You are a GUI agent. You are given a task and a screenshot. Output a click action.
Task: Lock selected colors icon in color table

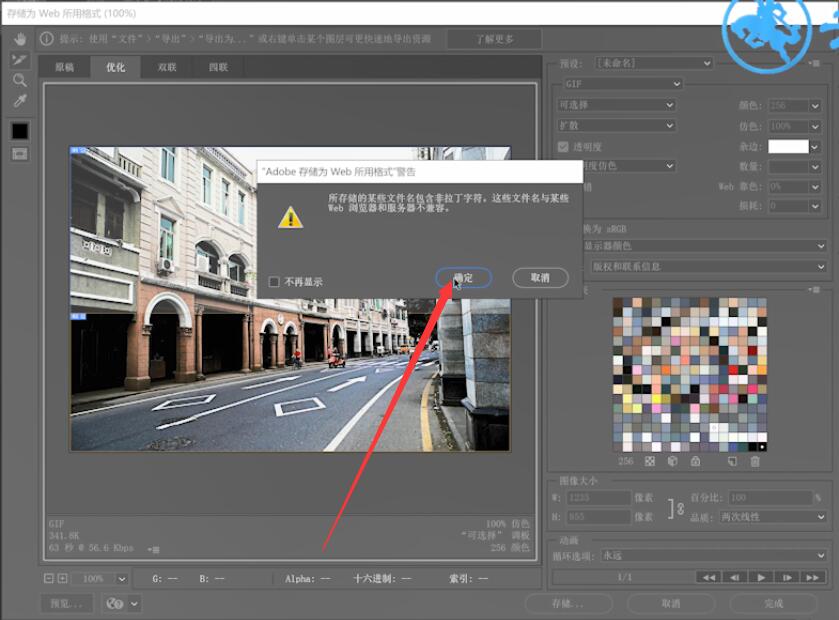point(695,461)
